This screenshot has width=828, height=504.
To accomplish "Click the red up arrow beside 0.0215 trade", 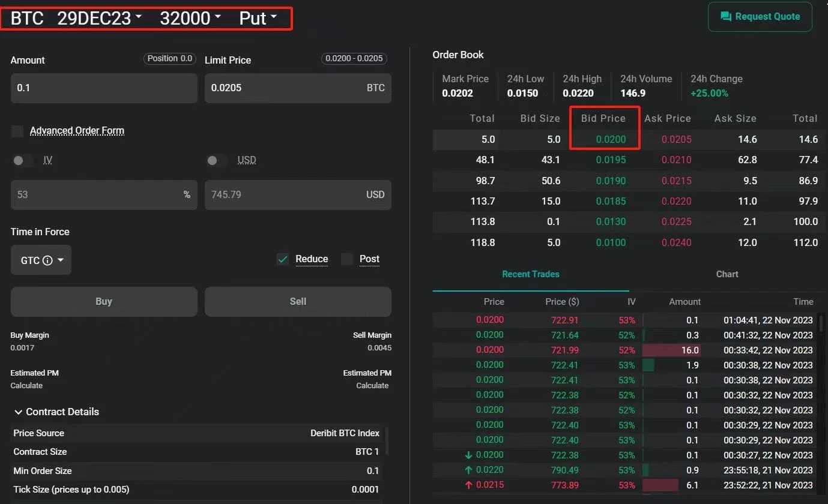I will click(x=468, y=485).
